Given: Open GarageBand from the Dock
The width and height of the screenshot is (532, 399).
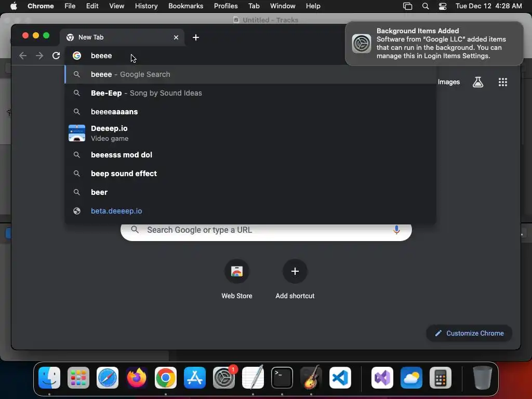Looking at the screenshot, I should point(311,378).
